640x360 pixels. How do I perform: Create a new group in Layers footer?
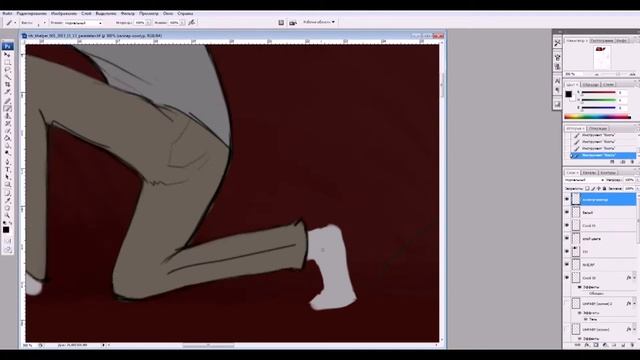tap(614, 345)
